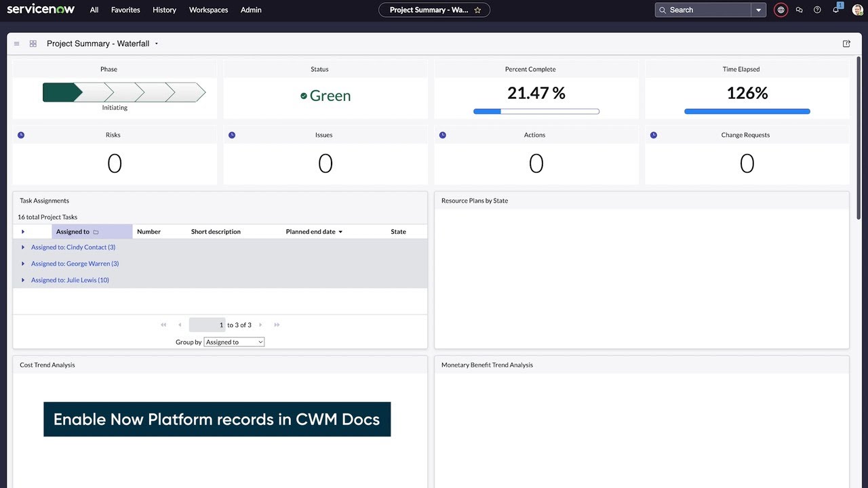Viewport: 868px width, 488px height.
Task: Click the dashboard grid picker icon
Action: pos(33,43)
